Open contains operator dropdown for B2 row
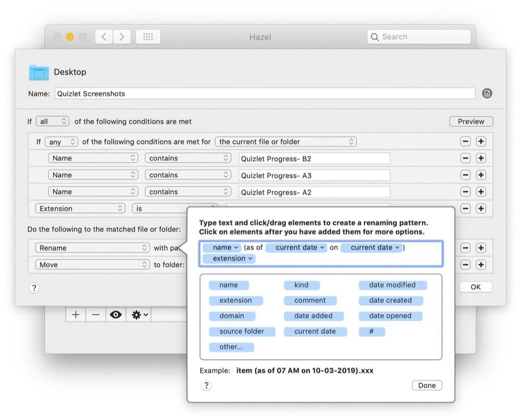The height and width of the screenshot is (420, 521). point(188,158)
